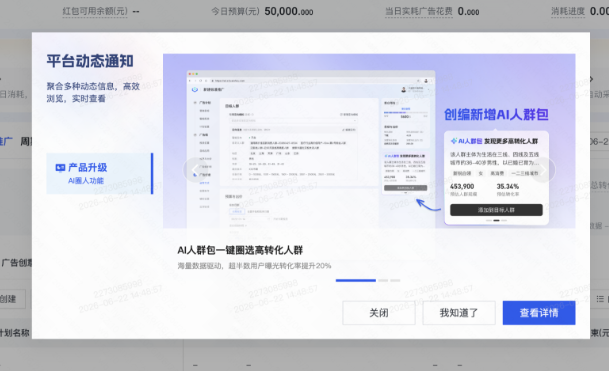Select the first carousel indicator bar

pos(355,280)
